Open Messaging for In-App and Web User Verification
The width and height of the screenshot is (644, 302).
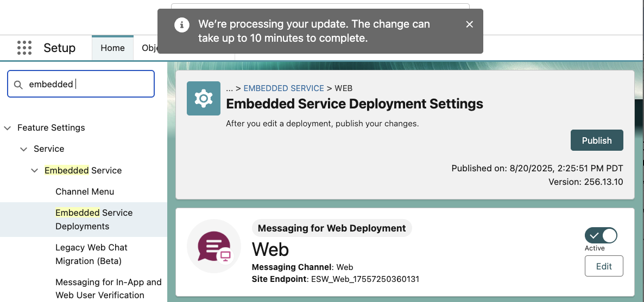click(x=108, y=288)
